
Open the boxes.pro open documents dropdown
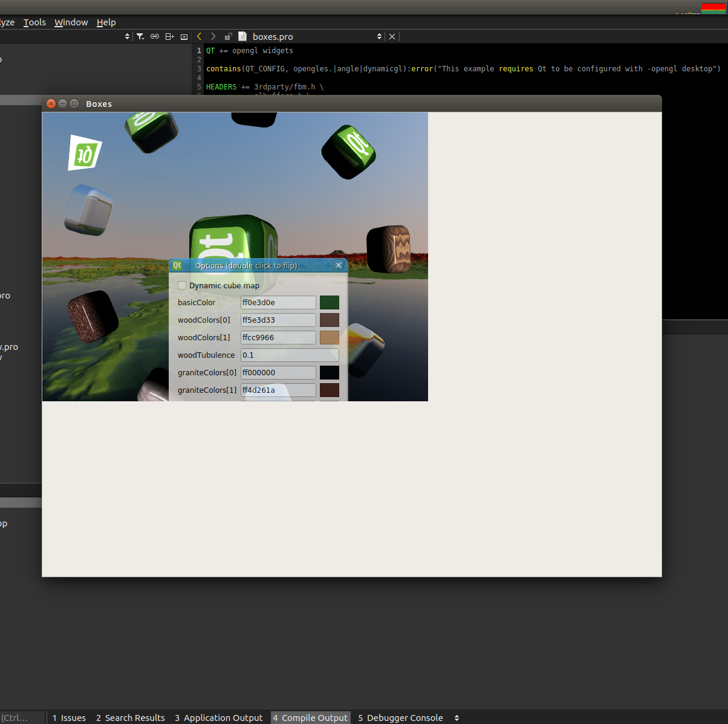pyautogui.click(x=379, y=36)
